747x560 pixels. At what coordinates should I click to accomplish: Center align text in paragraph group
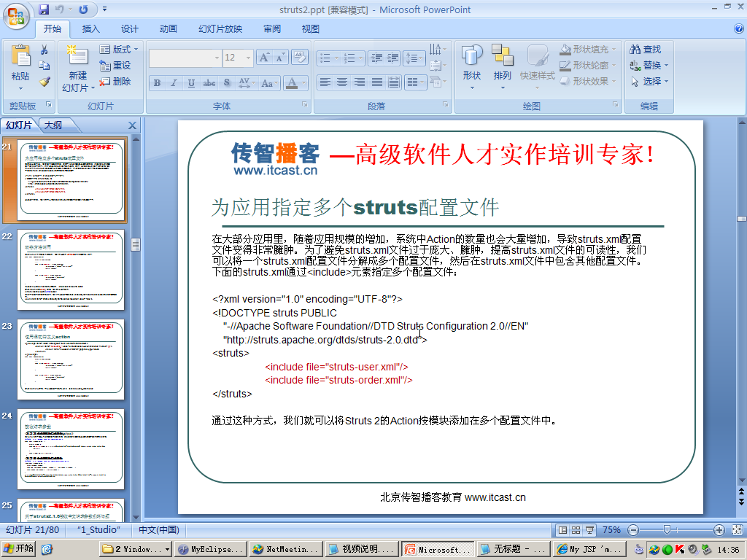[x=342, y=82]
